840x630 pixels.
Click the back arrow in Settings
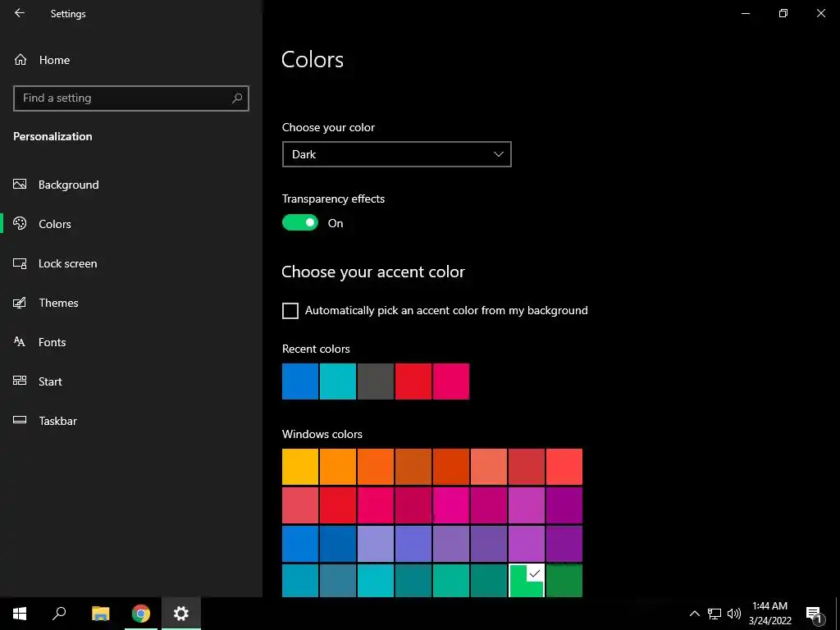click(20, 13)
